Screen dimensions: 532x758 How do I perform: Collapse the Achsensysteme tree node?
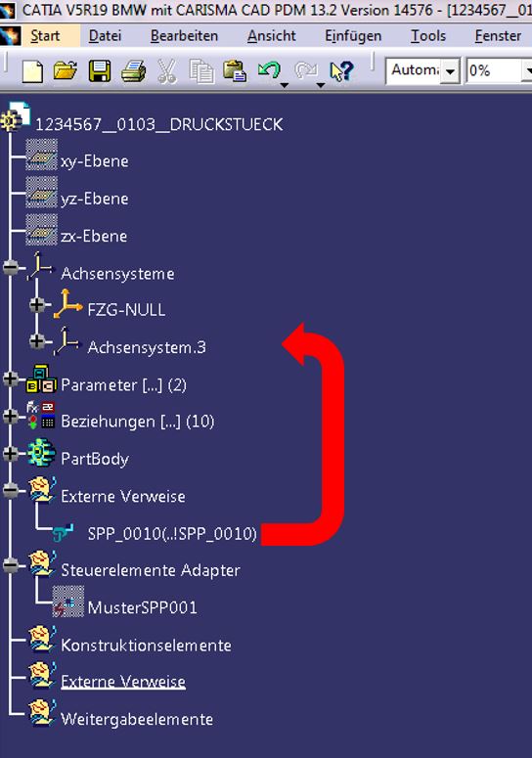pos(10,267)
